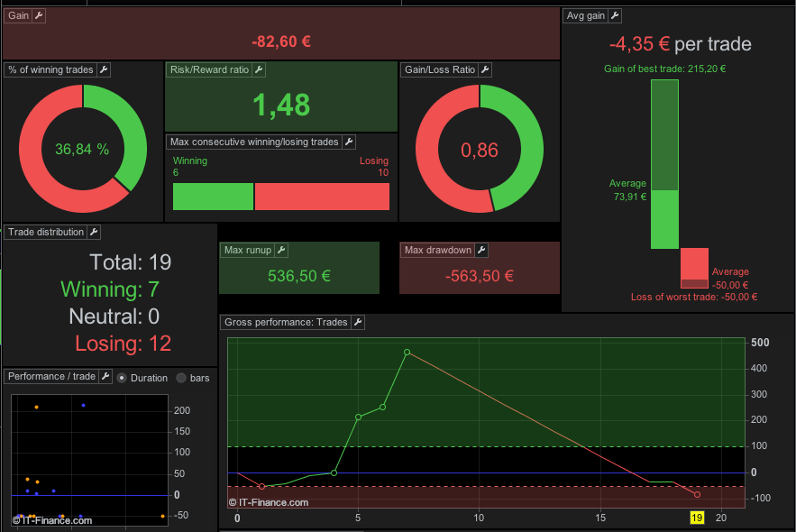
Task: Click the wrench icon beside Avg gain
Action: pyautogui.click(x=615, y=15)
